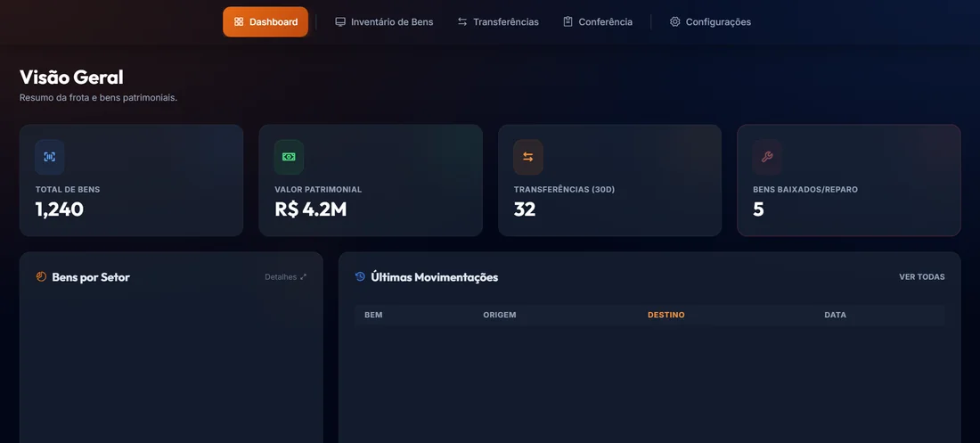Open Configurações settings

[710, 22]
